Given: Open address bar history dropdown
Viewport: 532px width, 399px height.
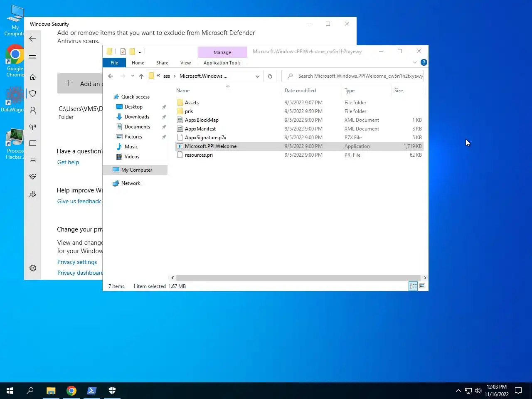Looking at the screenshot, I should (258, 76).
